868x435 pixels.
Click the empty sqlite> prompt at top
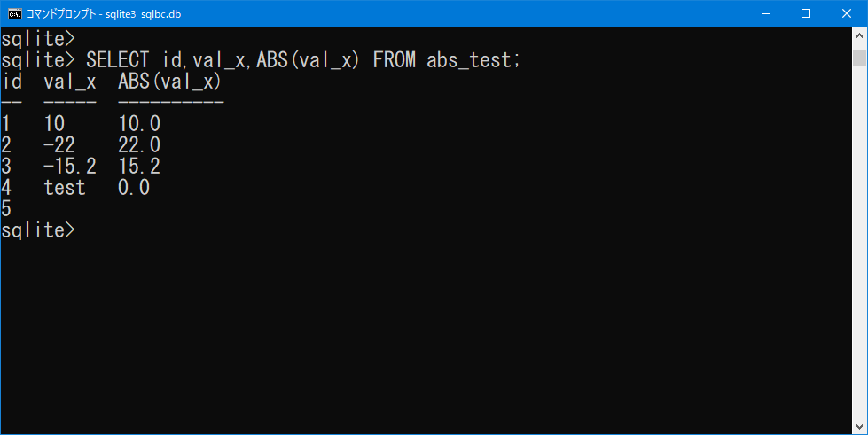coord(38,38)
